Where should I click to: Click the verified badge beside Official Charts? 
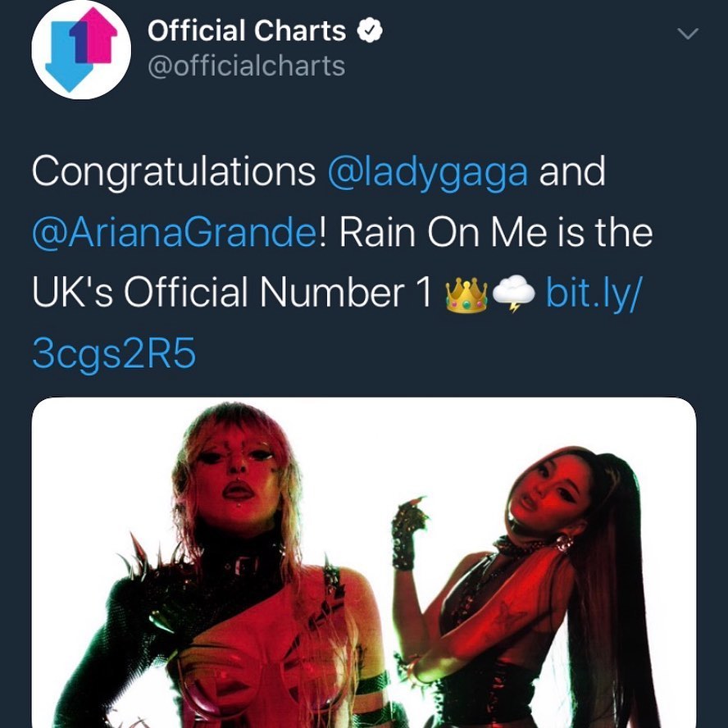point(371,31)
